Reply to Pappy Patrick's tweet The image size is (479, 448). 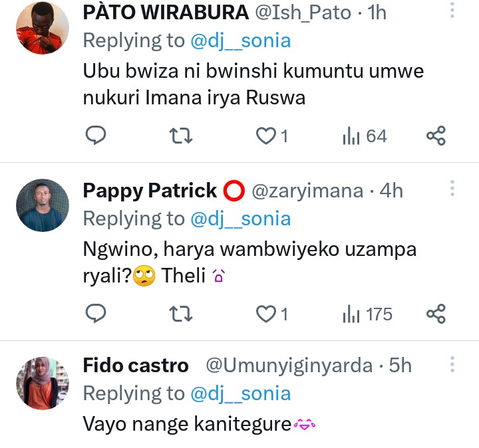96,313
